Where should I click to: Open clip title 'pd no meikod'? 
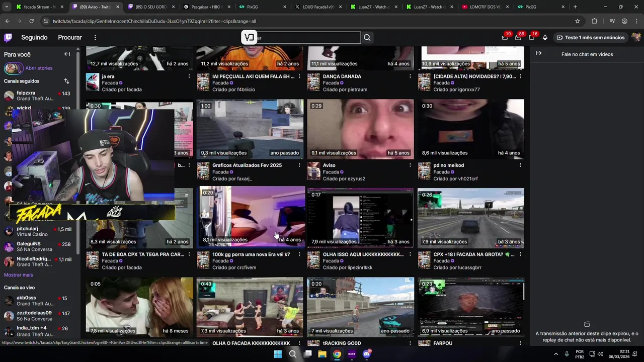(449, 165)
